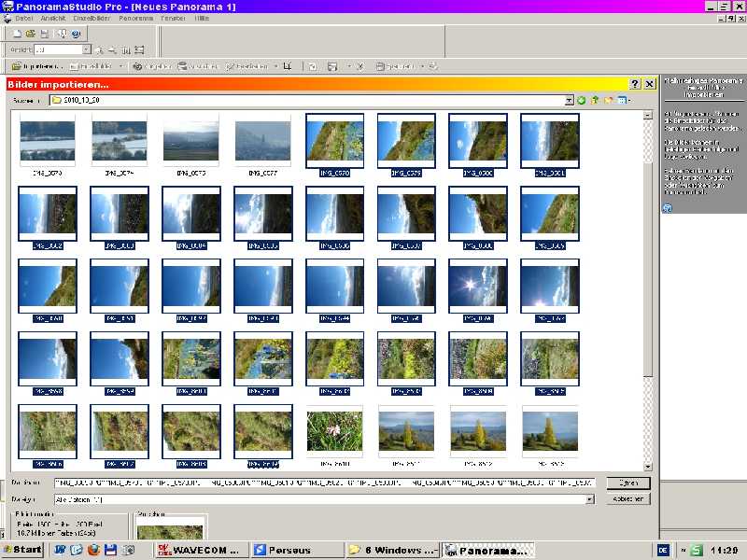Open the Panorama menu
This screenshot has width=747, height=560.
click(x=135, y=19)
